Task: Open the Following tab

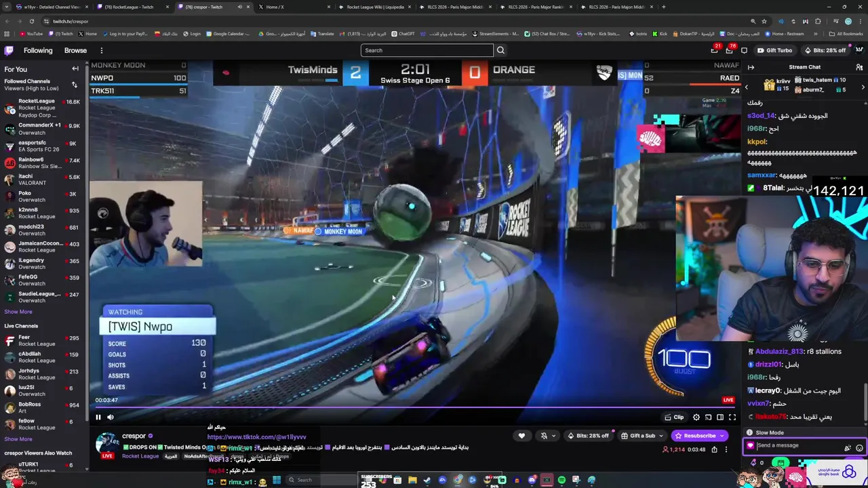Action: pyautogui.click(x=38, y=50)
